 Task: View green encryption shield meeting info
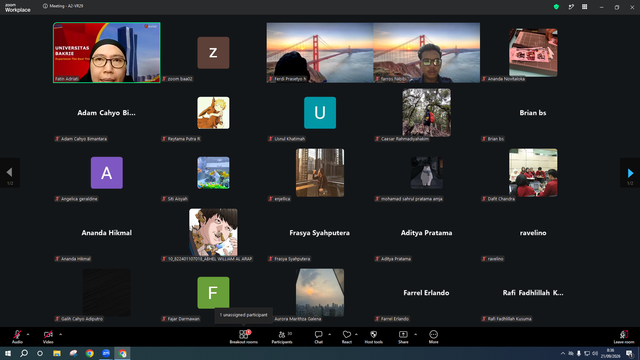[556, 7]
